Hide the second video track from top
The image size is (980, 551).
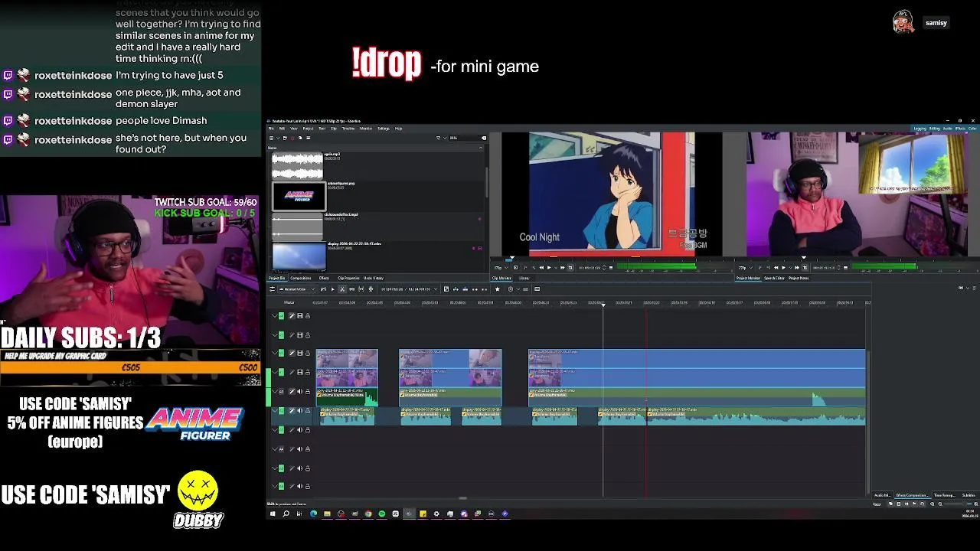(x=299, y=334)
